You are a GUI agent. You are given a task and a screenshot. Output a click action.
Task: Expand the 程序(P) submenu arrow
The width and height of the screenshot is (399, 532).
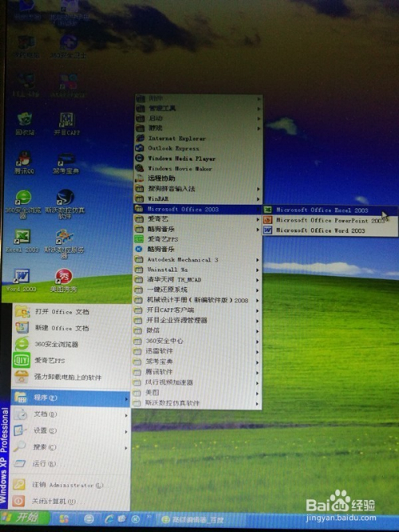tap(126, 399)
